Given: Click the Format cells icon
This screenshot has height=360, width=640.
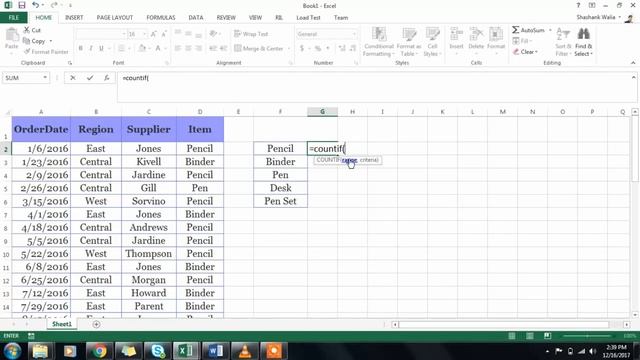Looking at the screenshot, I should point(496,34).
